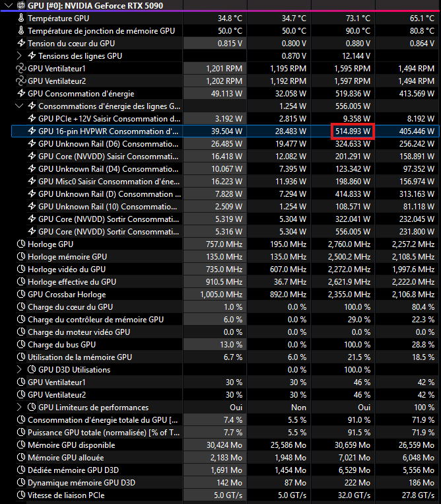Click clock icon beside Horloge effective du GPU
Image resolution: width=441 pixels, height=504 pixels.
[x=21, y=282]
